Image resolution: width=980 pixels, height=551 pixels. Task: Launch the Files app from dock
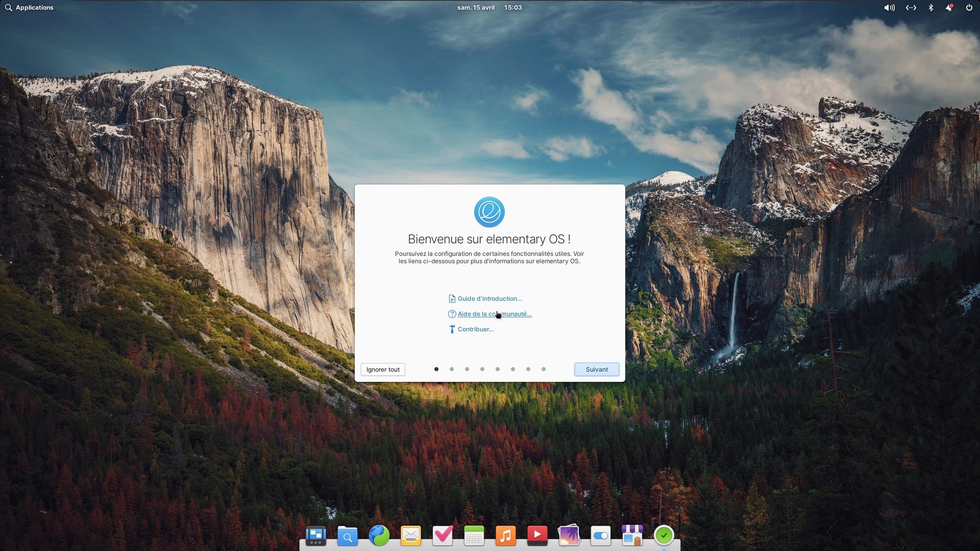click(347, 535)
